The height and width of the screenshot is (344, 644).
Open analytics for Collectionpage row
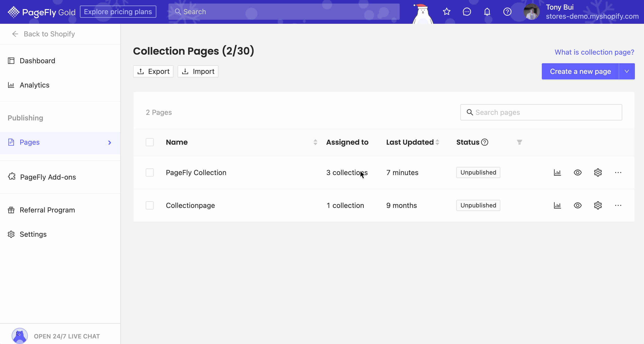[557, 205]
